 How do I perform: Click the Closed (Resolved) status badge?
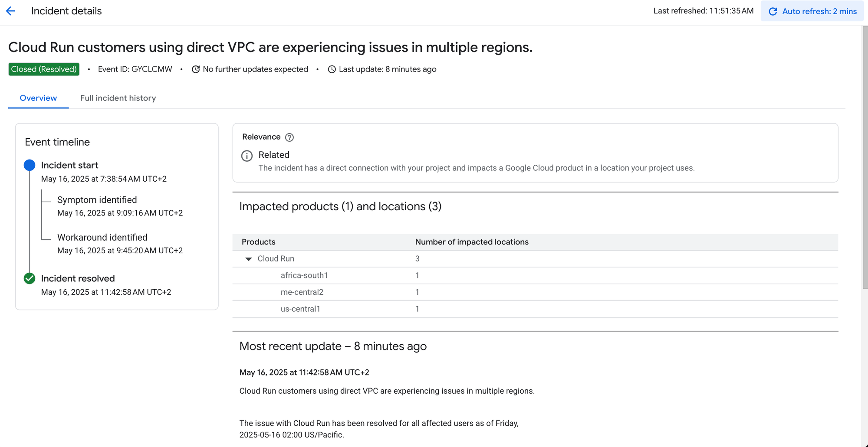pos(44,69)
